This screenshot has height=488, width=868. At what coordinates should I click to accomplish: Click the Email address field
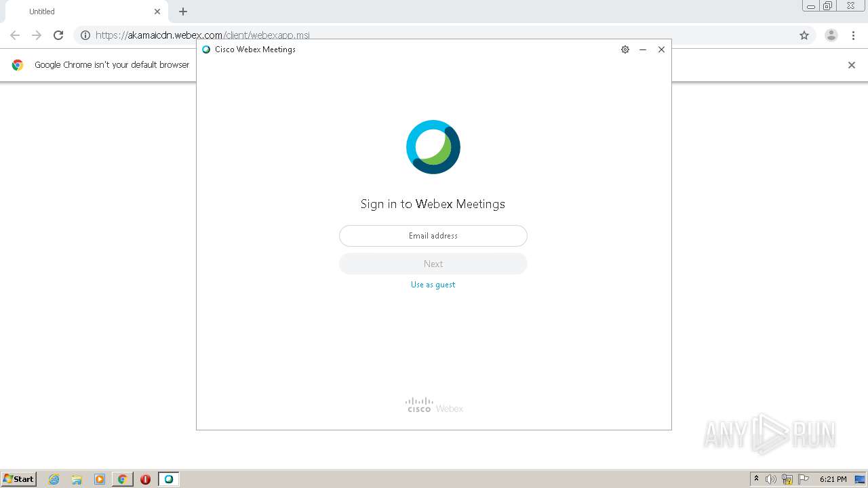(433, 236)
